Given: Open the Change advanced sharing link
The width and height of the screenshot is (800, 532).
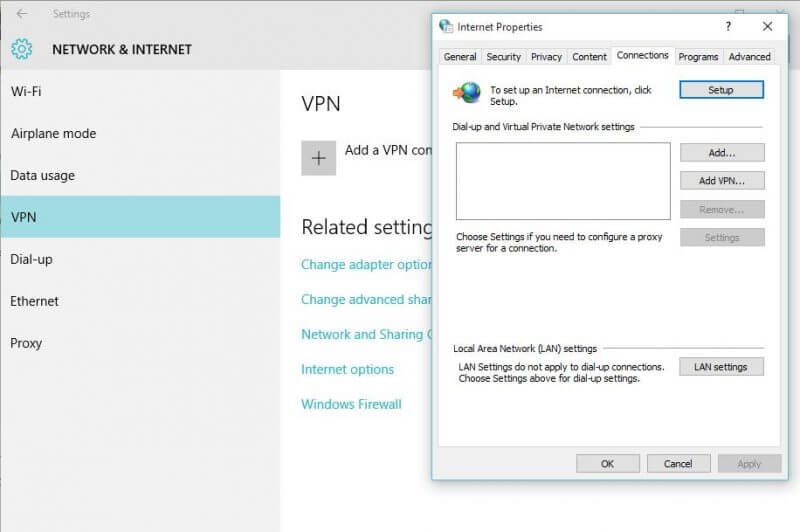Looking at the screenshot, I should pyautogui.click(x=366, y=299).
